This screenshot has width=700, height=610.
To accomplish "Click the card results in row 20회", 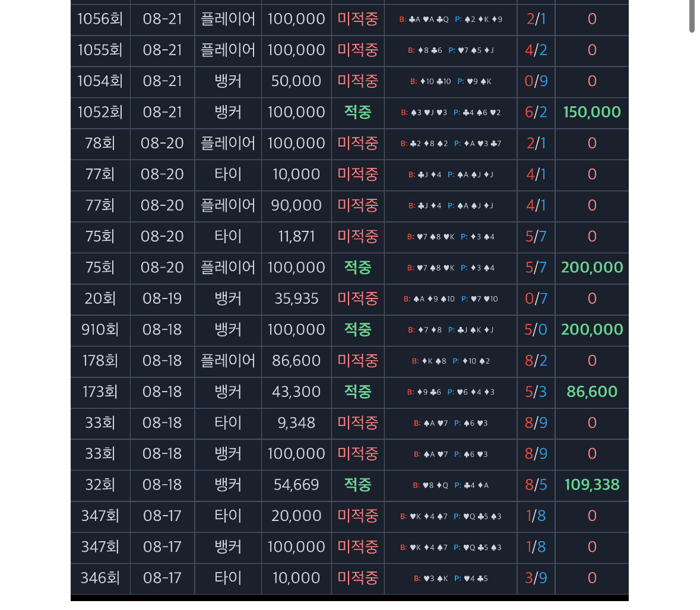I will click(451, 299).
